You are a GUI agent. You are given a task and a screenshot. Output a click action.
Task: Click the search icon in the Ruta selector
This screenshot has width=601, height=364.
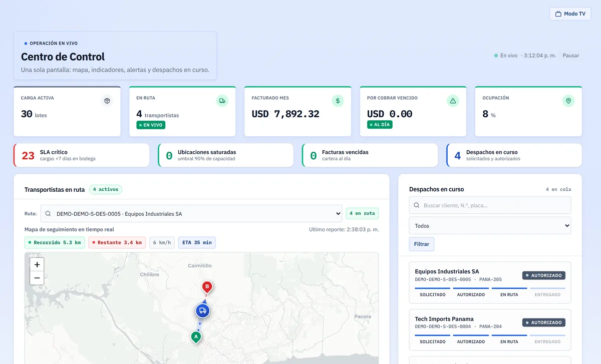click(x=48, y=214)
